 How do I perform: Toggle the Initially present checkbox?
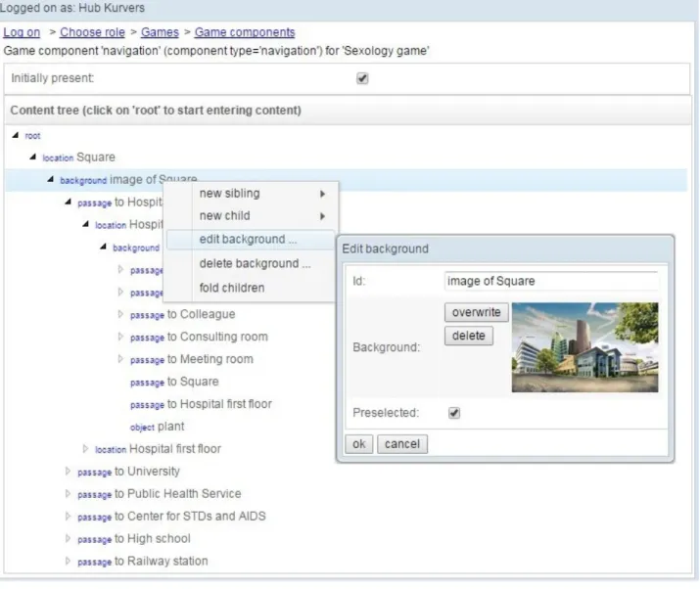[x=362, y=78]
